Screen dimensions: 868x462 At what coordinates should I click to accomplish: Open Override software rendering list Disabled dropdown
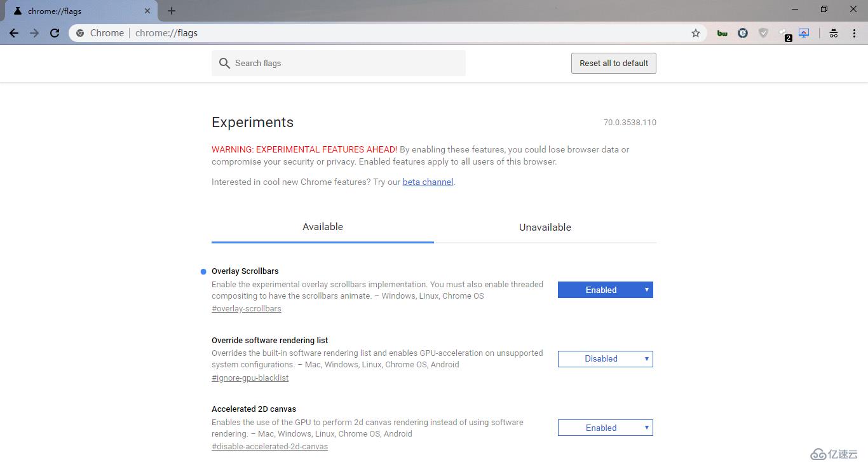coord(606,359)
